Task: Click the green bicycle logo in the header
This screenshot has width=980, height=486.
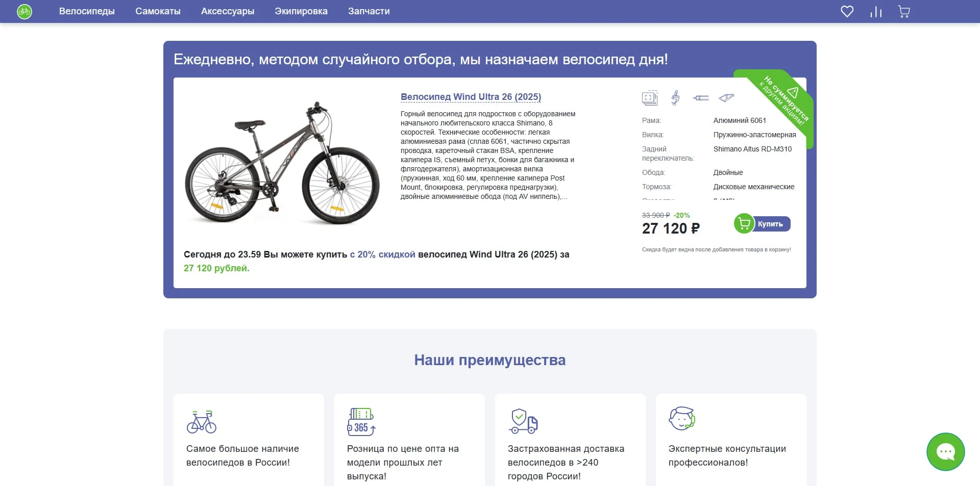Action: click(x=24, y=11)
